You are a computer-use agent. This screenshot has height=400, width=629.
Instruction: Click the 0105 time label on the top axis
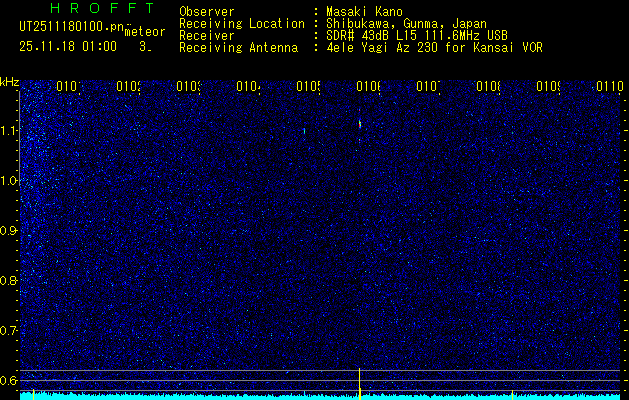(308, 86)
